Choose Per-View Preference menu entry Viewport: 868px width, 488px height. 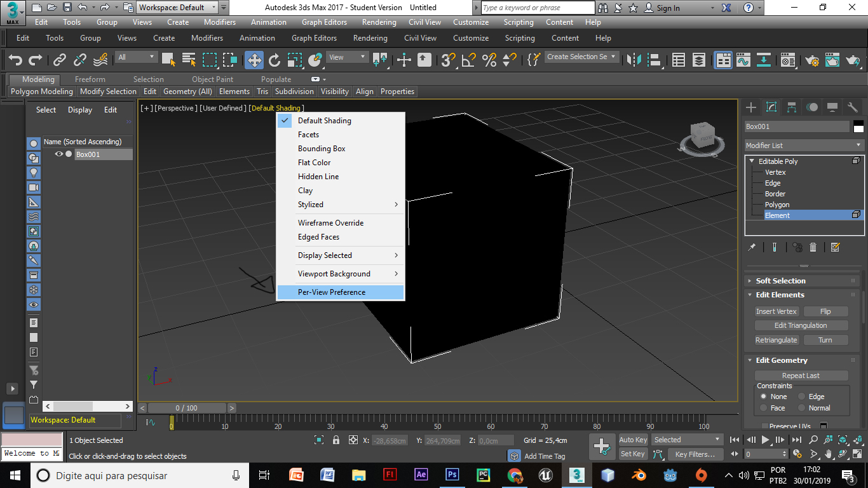tap(332, 292)
